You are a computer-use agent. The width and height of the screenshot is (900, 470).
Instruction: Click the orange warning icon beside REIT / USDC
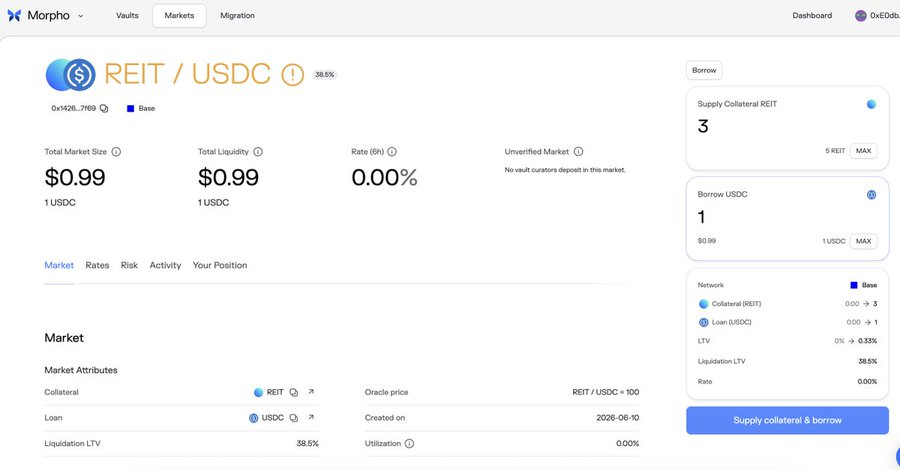pos(292,75)
